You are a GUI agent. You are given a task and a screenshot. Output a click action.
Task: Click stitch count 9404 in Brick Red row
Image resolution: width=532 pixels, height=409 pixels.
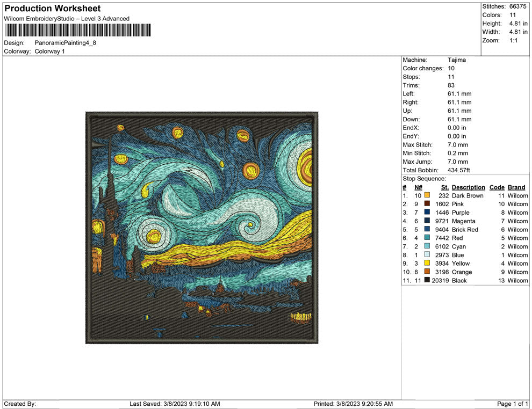pos(442,229)
